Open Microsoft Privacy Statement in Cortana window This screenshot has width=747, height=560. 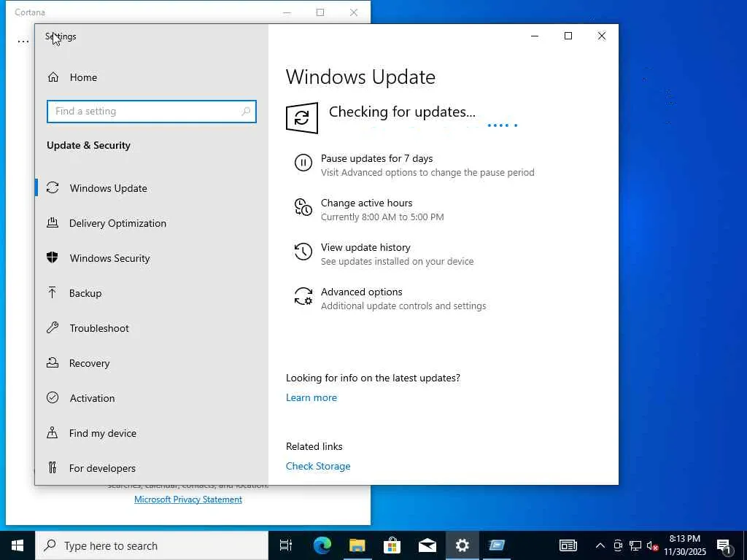coord(188,499)
